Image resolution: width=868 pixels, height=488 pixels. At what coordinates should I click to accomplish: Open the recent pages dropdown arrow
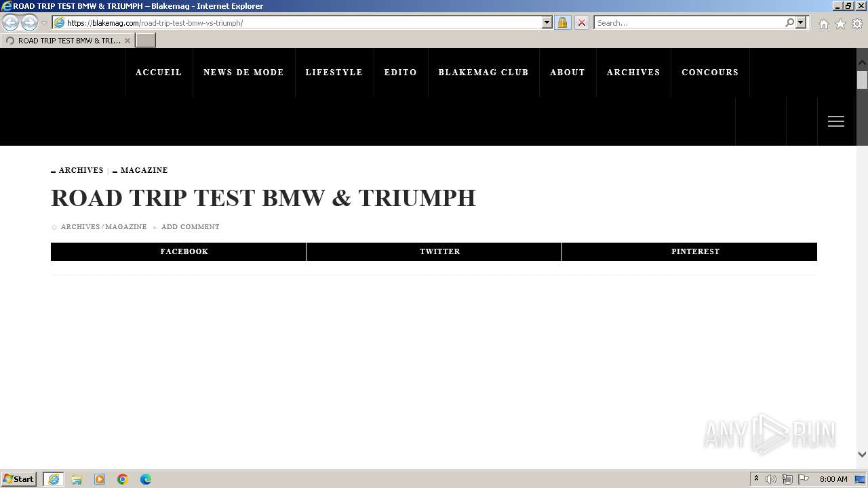(x=44, y=23)
